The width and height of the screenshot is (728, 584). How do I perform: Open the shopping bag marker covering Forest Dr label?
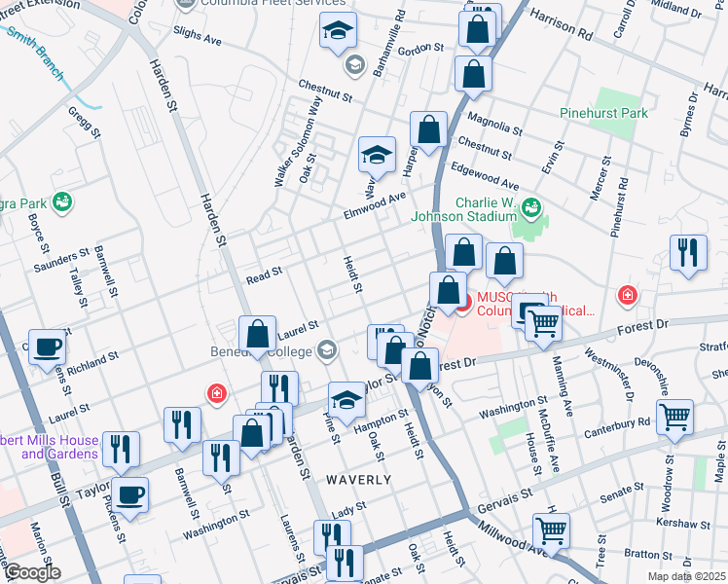(420, 368)
